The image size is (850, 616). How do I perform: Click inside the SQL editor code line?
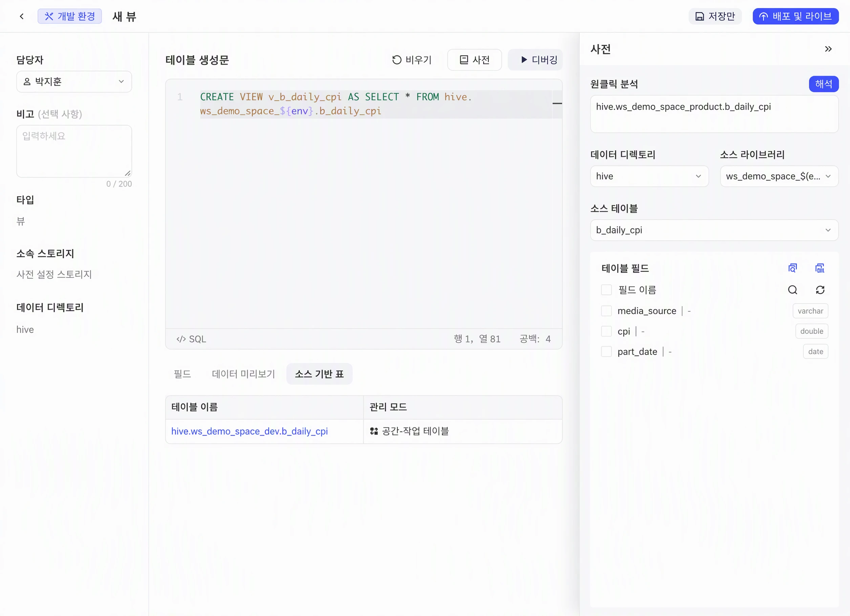coord(376,104)
